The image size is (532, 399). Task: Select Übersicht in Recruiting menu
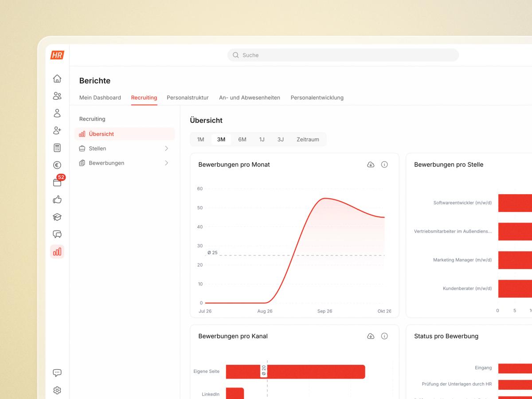pyautogui.click(x=125, y=134)
